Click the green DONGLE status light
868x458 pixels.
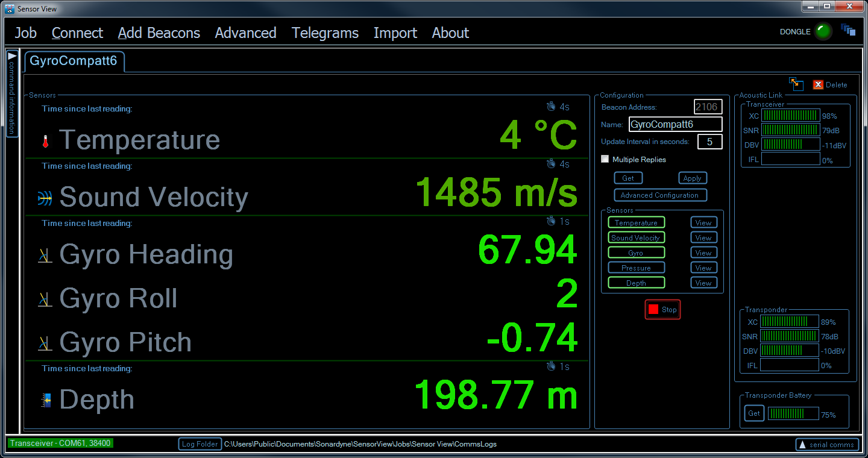(x=823, y=31)
